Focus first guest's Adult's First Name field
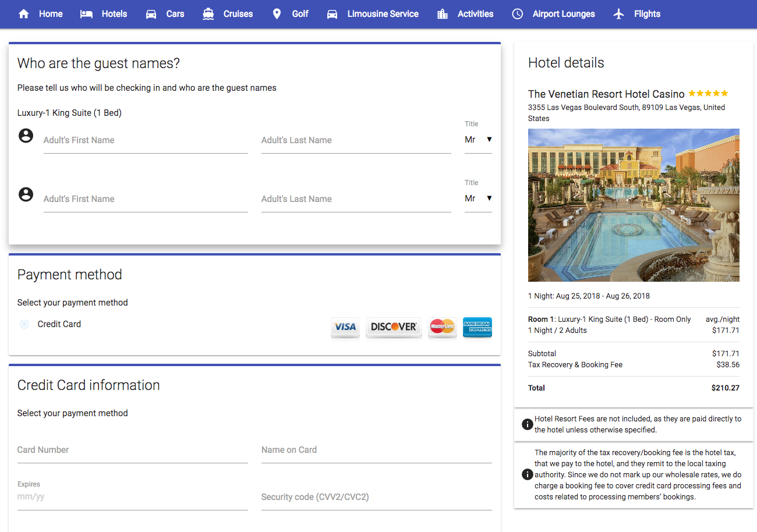Viewport: 757px width, 532px height. click(x=146, y=140)
